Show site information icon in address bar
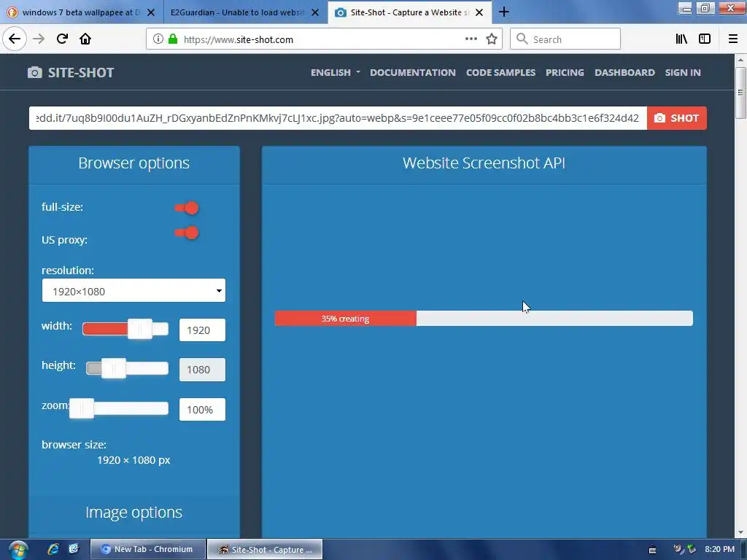This screenshot has height=560, width=747. (158, 39)
